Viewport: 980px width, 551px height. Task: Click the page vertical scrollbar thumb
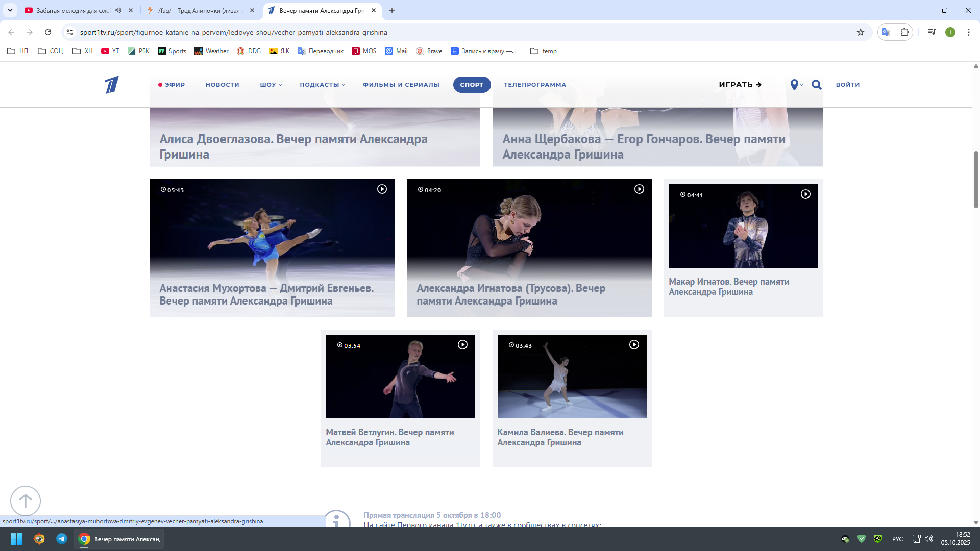point(975,179)
